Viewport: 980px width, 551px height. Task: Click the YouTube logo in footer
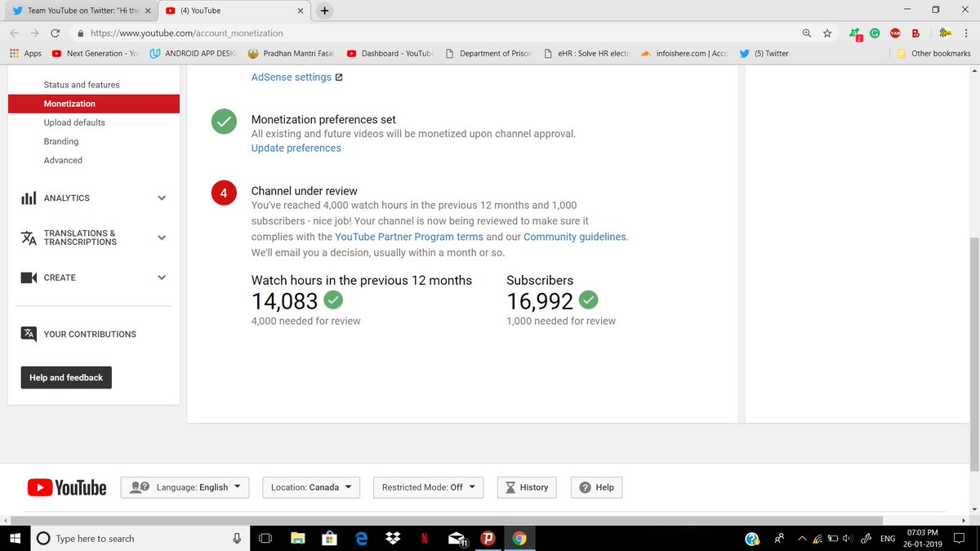point(67,487)
